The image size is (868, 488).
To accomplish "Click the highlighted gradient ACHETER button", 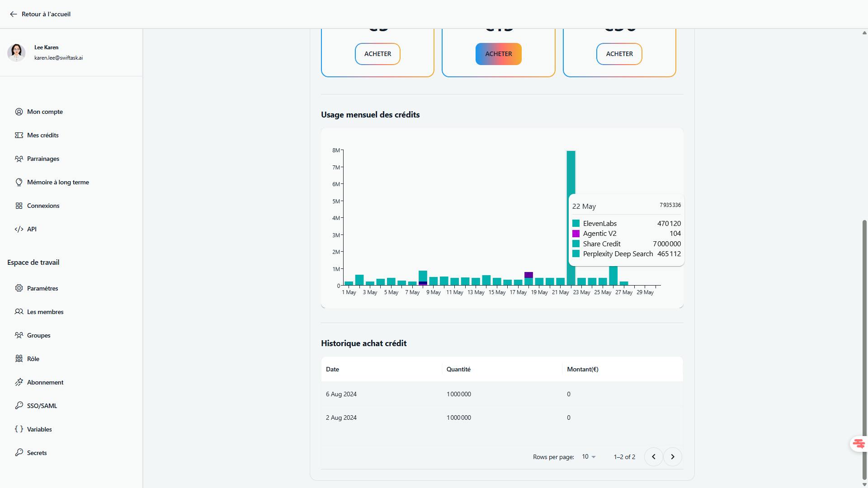I will click(x=498, y=54).
